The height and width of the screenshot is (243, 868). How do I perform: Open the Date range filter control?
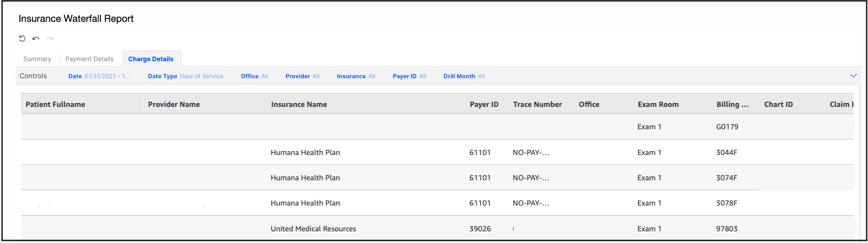pos(99,76)
